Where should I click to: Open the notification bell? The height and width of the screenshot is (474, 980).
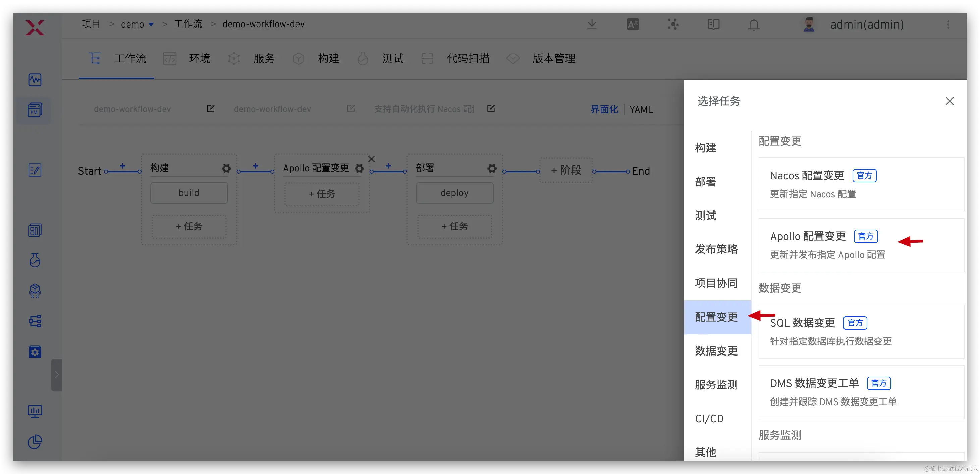coord(753,25)
